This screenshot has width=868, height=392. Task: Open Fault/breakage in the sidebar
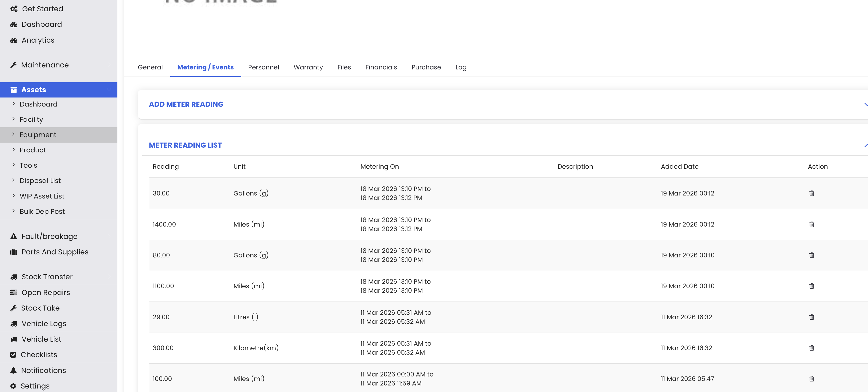click(49, 236)
